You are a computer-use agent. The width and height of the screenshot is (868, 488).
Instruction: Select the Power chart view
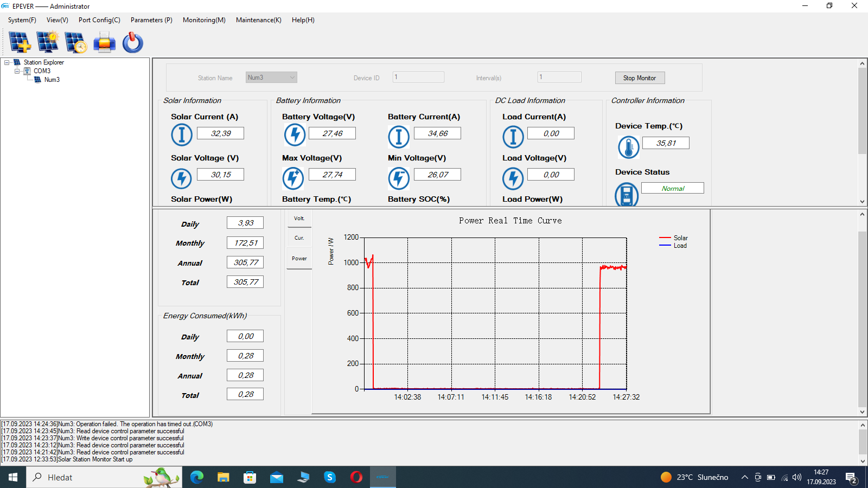click(x=299, y=259)
